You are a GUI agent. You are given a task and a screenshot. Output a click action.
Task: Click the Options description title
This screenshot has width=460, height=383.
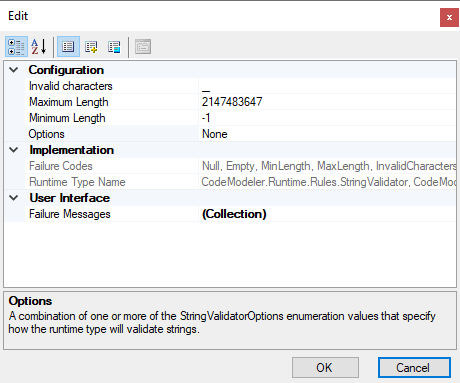point(30,301)
